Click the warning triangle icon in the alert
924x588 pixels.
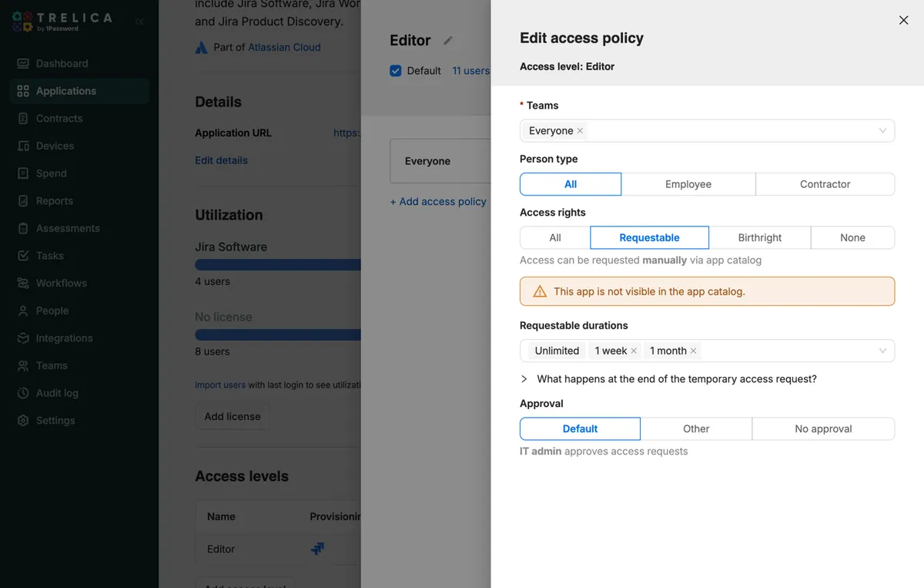[x=540, y=291]
